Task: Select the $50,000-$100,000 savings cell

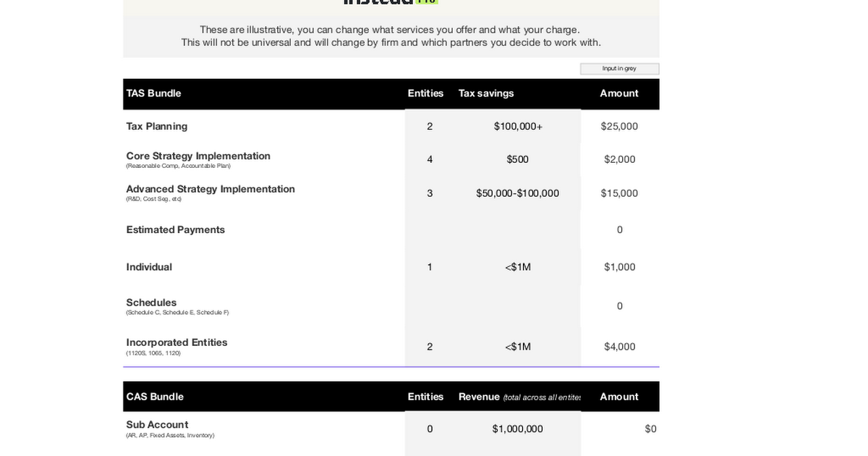Action: click(518, 193)
